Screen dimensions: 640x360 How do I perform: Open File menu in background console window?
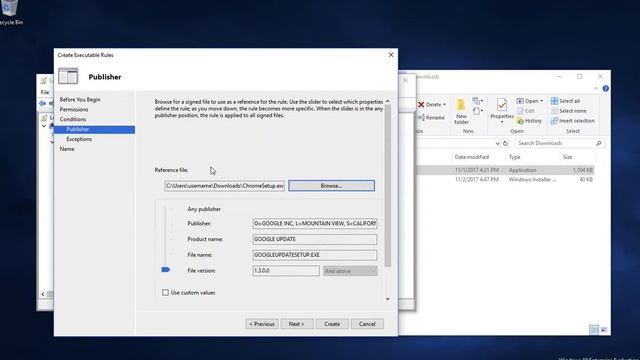[x=45, y=92]
